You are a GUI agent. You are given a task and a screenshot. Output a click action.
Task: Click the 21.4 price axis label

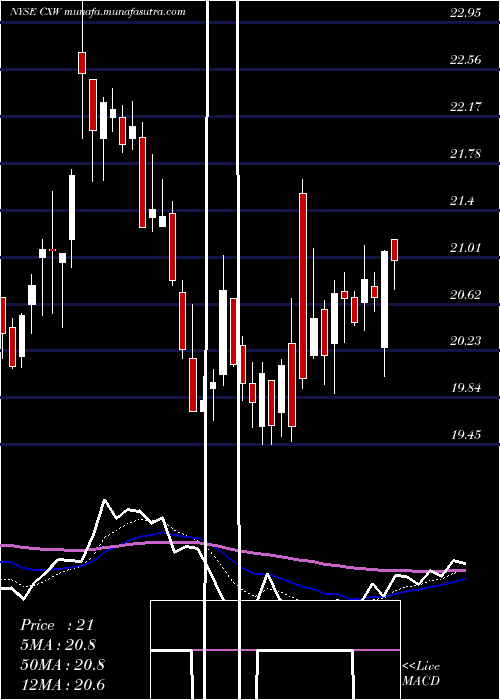[x=462, y=201]
